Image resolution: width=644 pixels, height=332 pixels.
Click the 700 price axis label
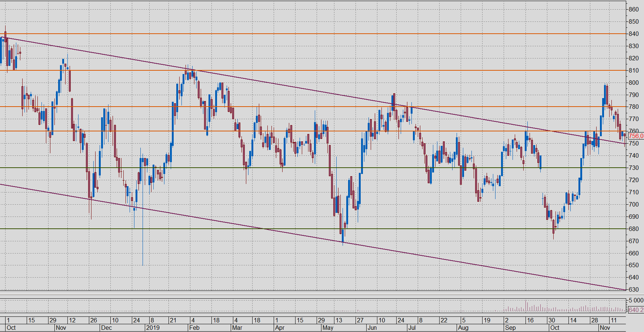634,204
